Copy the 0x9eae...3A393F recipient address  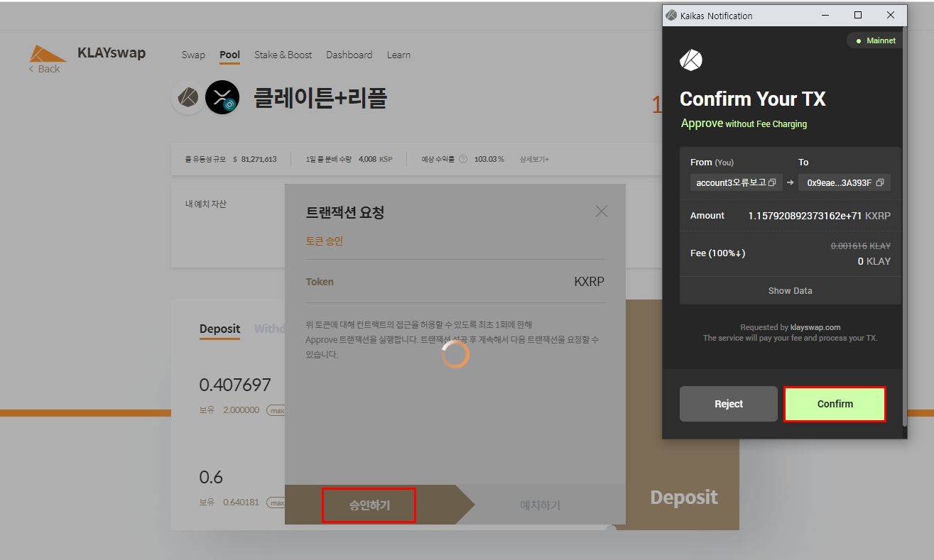[x=880, y=183]
